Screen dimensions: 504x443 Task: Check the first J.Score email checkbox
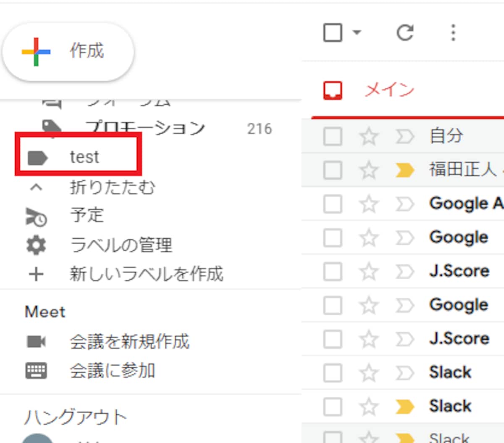coord(333,272)
